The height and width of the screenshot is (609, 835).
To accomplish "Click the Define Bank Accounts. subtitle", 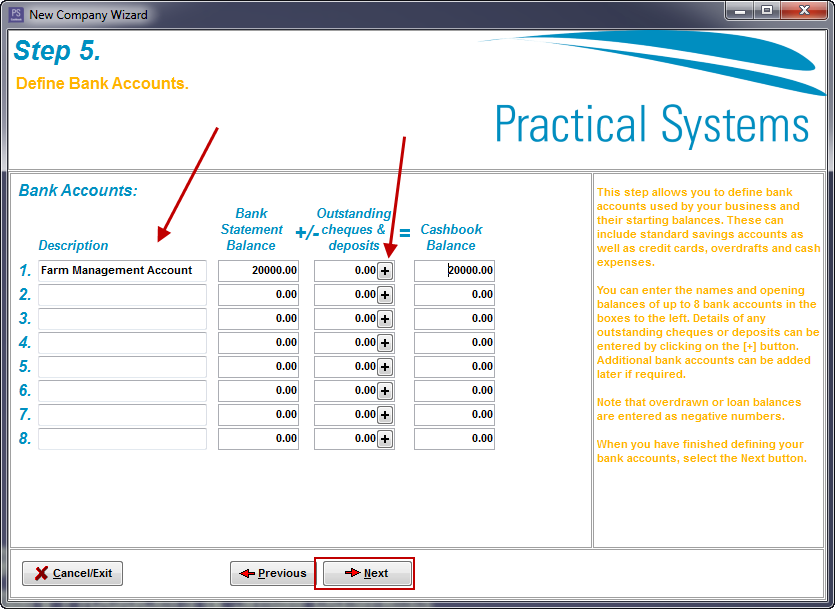I will point(102,84).
